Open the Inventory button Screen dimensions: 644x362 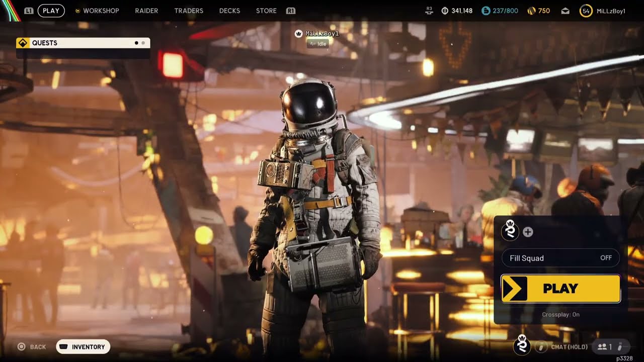click(83, 346)
